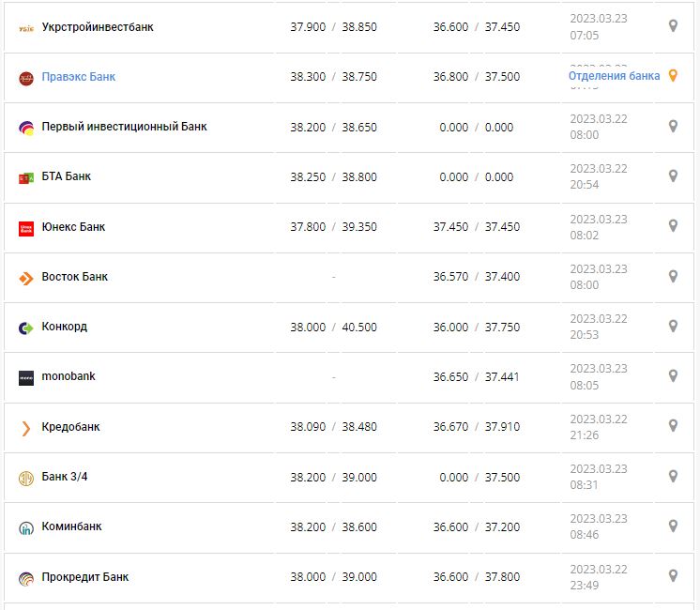Click the location pin for БТА Банк
700x610 pixels.
coord(673,176)
